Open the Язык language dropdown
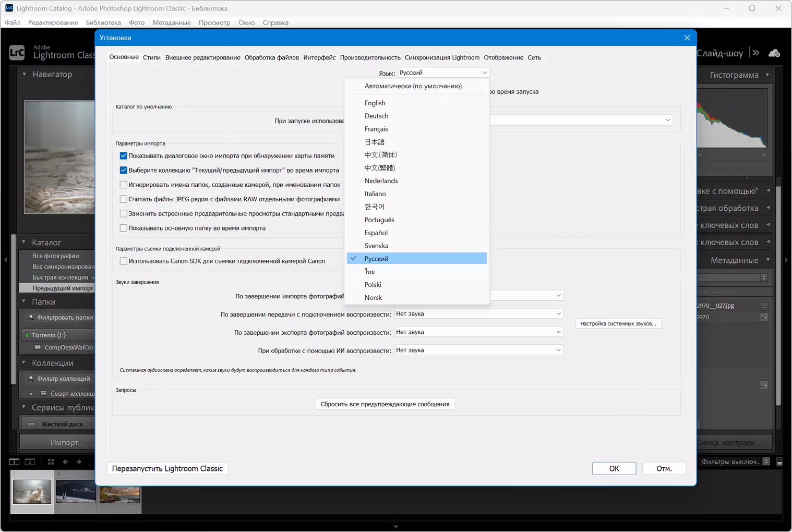The width and height of the screenshot is (792, 532). [x=443, y=73]
